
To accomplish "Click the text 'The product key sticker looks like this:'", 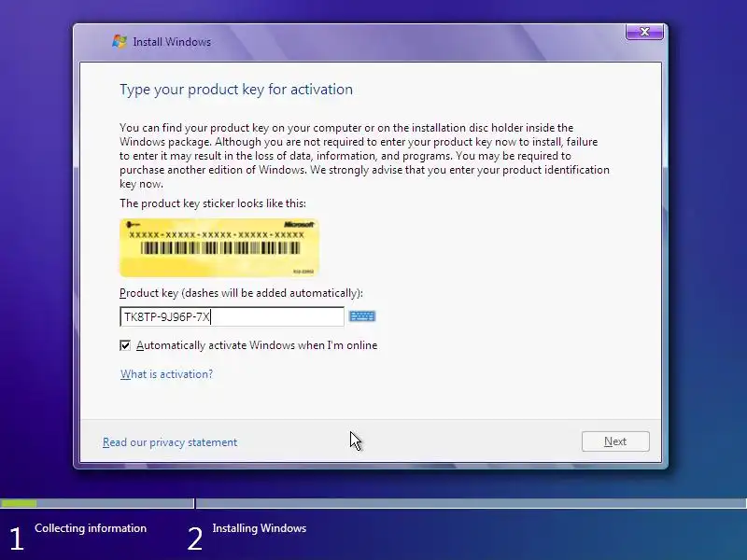I will click(213, 203).
